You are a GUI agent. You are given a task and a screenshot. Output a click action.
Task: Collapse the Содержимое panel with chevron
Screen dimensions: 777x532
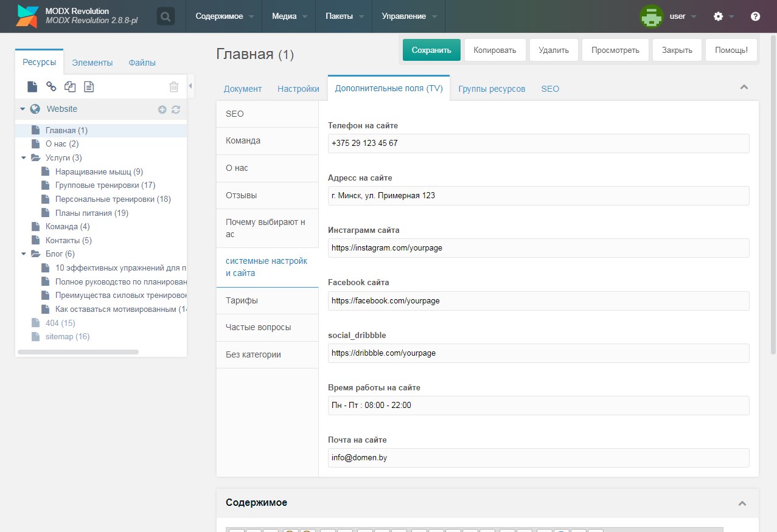pyautogui.click(x=742, y=503)
